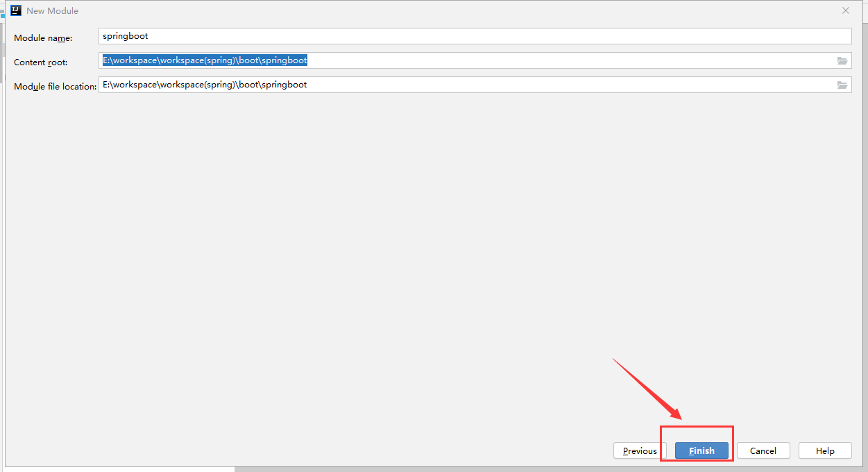The width and height of the screenshot is (868, 472).
Task: Click the "springboot" text in Module name
Action: [125, 36]
